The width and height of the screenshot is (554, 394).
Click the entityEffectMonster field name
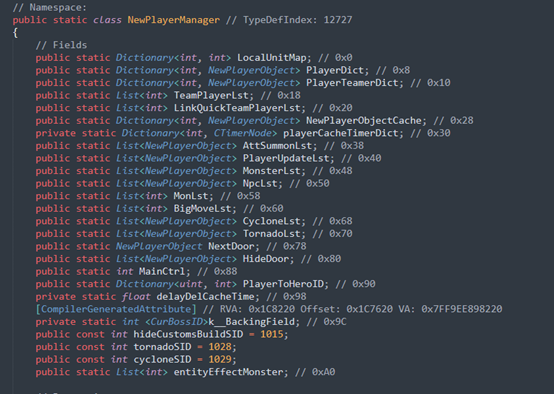click(228, 372)
